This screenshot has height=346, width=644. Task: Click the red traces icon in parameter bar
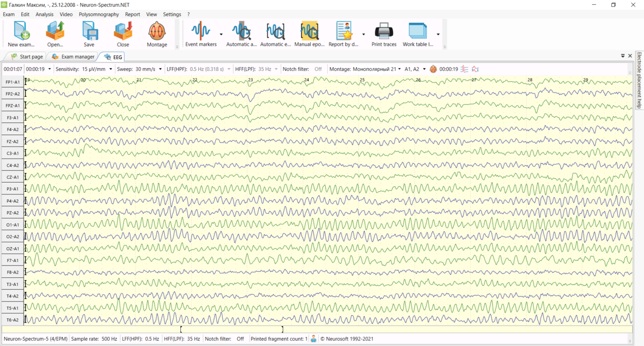(x=464, y=69)
